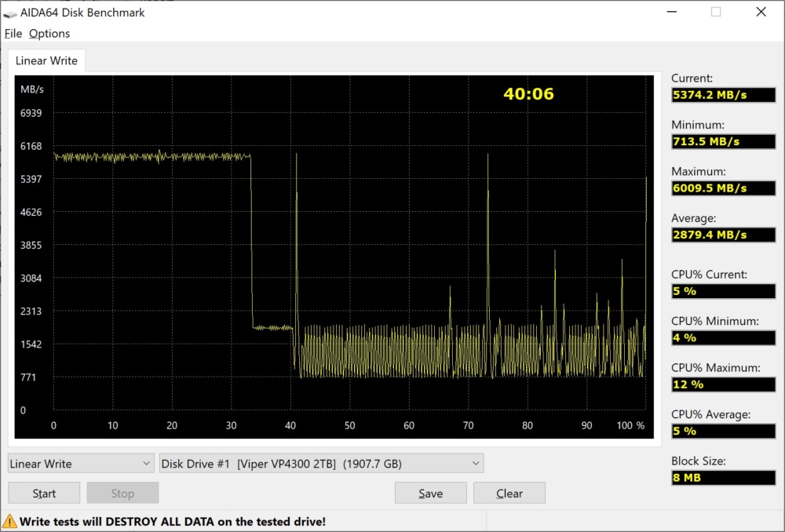This screenshot has width=785, height=532.
Task: Open the File menu
Action: (13, 34)
